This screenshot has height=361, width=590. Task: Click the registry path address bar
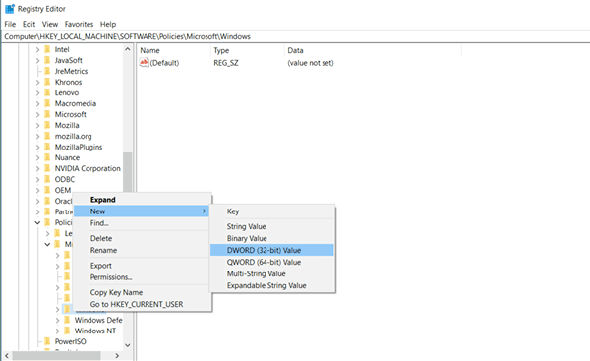pos(295,37)
